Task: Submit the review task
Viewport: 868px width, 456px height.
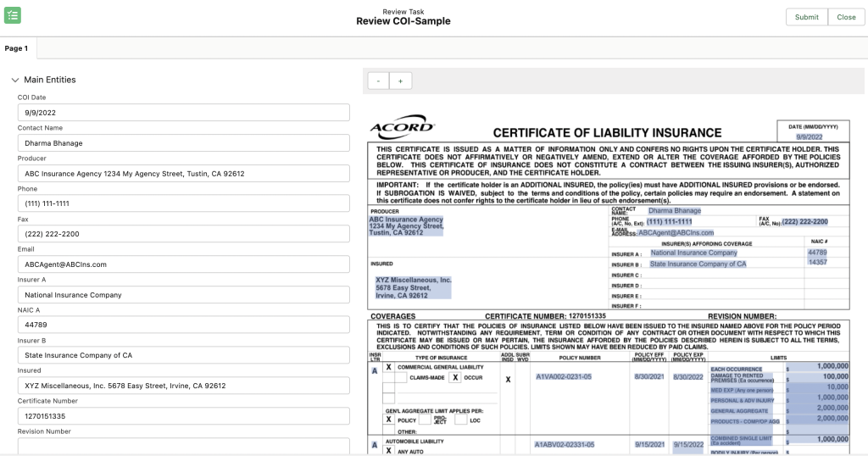Action: coord(807,17)
